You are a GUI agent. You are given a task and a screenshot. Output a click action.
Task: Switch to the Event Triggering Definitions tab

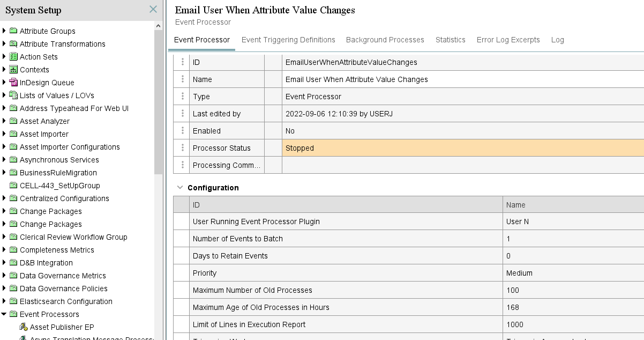pyautogui.click(x=288, y=40)
